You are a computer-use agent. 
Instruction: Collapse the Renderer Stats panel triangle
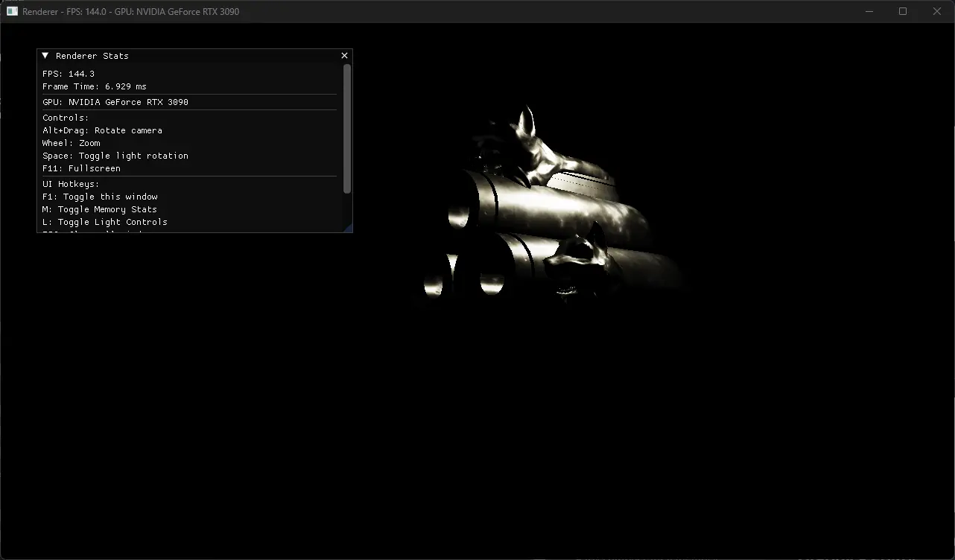(45, 56)
